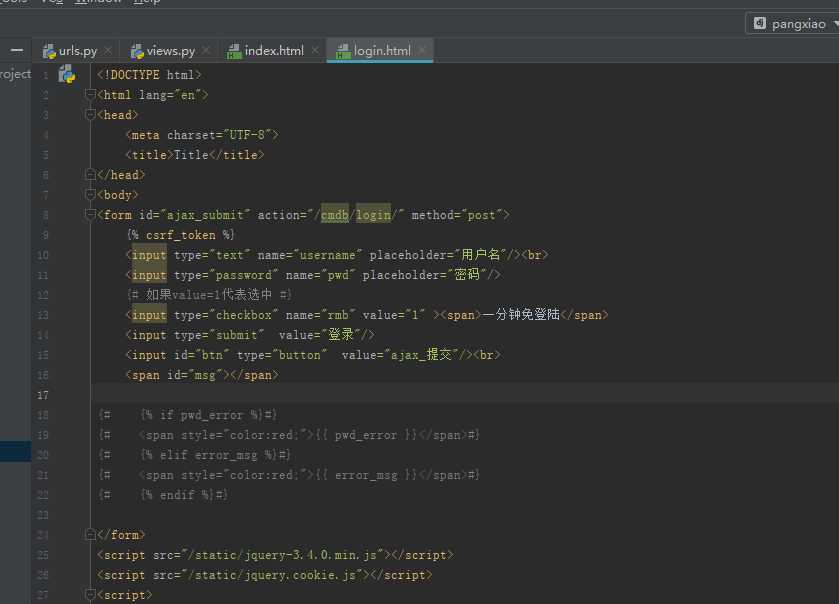Collapse the body tag fold marker
Image resolution: width=839 pixels, height=604 pixels.
90,194
